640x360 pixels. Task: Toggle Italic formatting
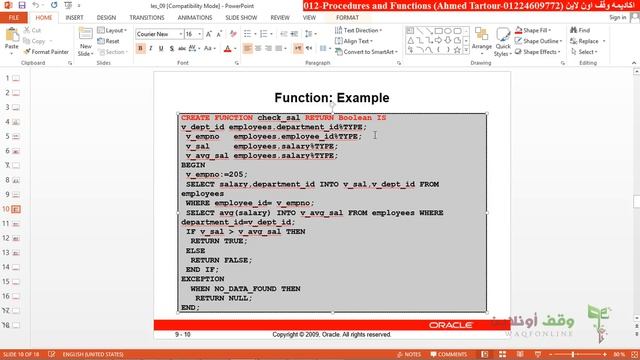pyautogui.click(x=151, y=49)
